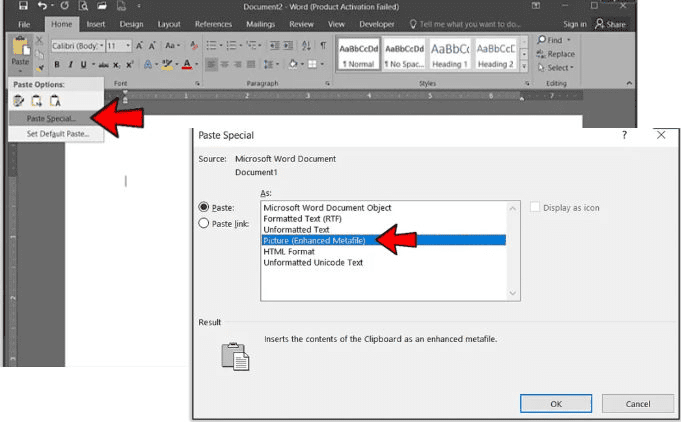681x422 pixels.
Task: Check the Display as icon checkbox
Action: click(537, 207)
